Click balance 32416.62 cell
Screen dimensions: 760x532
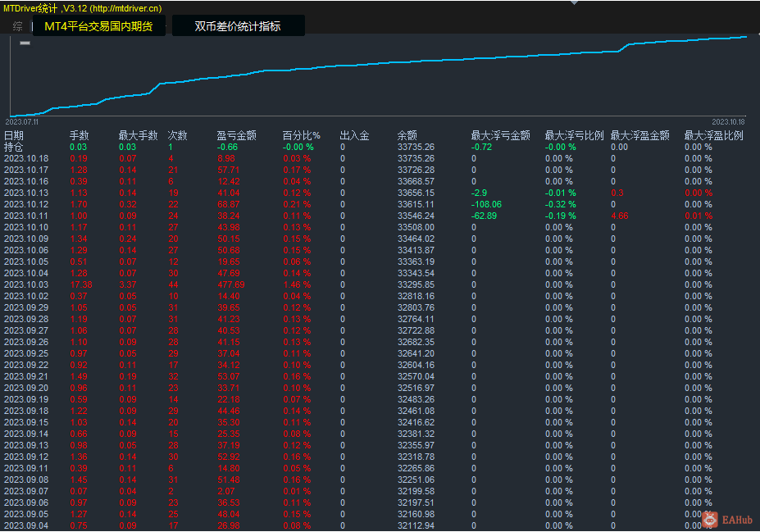click(416, 422)
